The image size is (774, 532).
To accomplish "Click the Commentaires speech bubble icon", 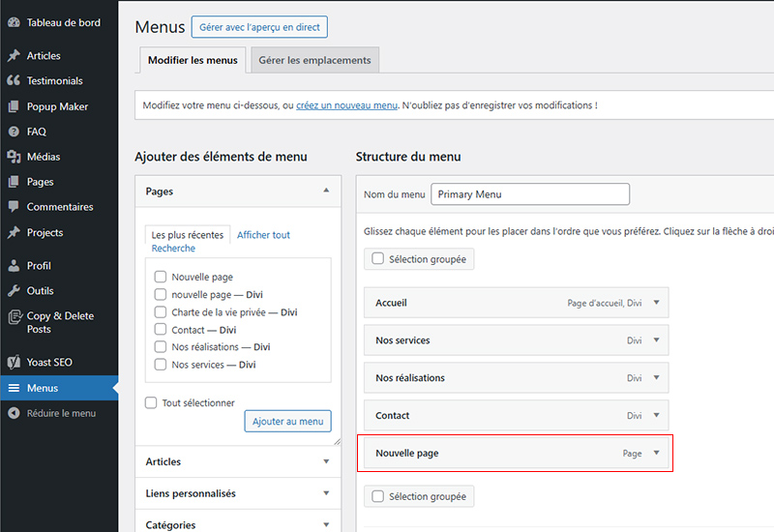I will (14, 207).
